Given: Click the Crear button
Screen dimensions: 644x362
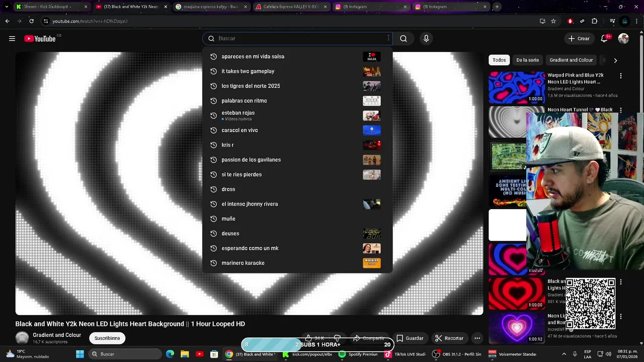Looking at the screenshot, I should click(579, 39).
